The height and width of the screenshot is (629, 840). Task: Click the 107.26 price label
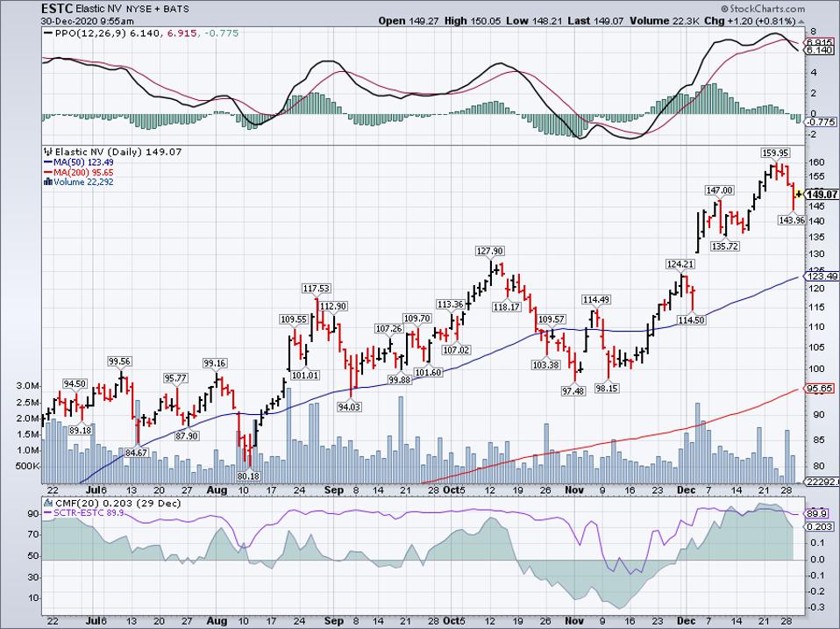pyautogui.click(x=389, y=328)
